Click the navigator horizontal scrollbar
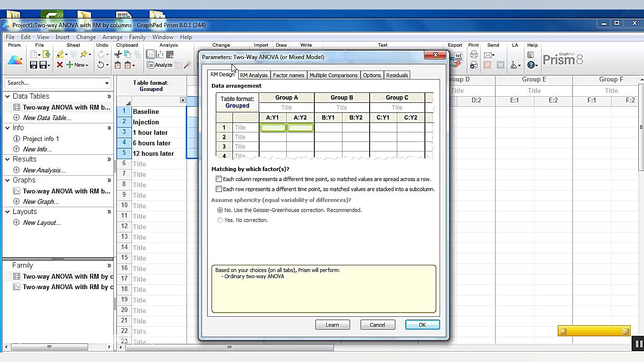644x362 pixels. pyautogui.click(x=49, y=347)
